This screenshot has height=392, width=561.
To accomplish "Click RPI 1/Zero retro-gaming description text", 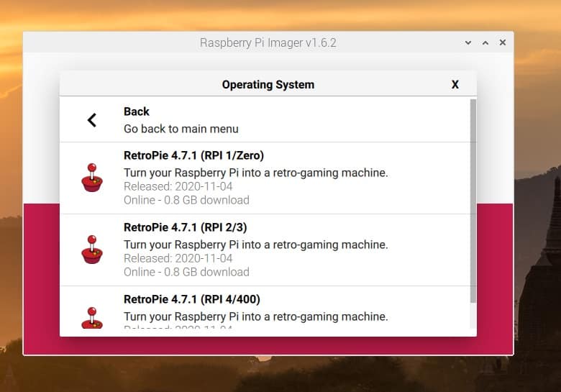I will [x=256, y=173].
